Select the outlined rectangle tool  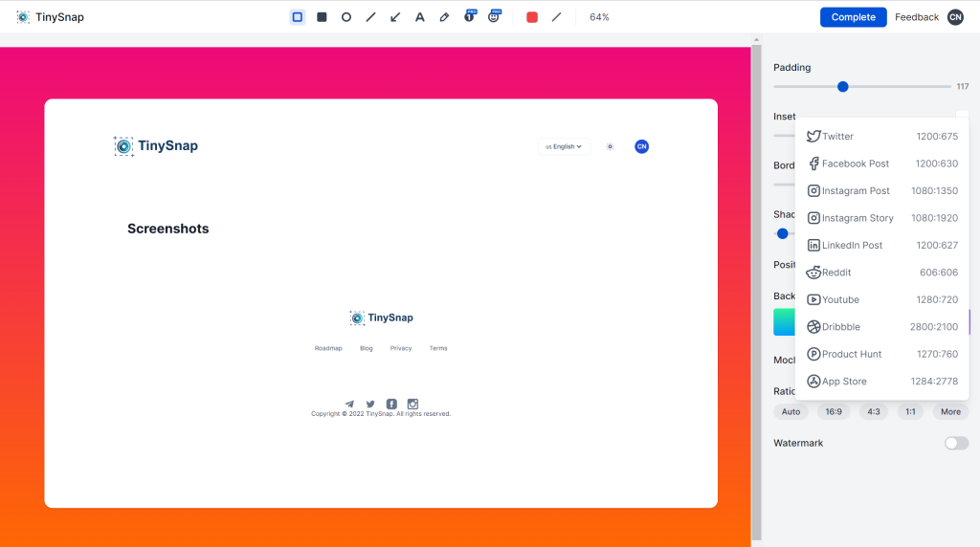(298, 17)
